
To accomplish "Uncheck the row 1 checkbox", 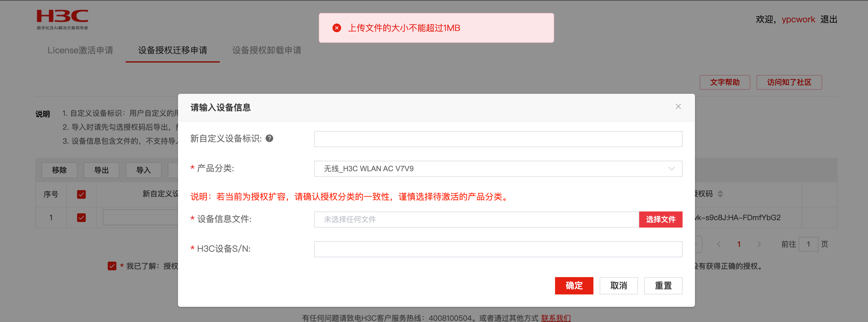I will pyautogui.click(x=81, y=217).
